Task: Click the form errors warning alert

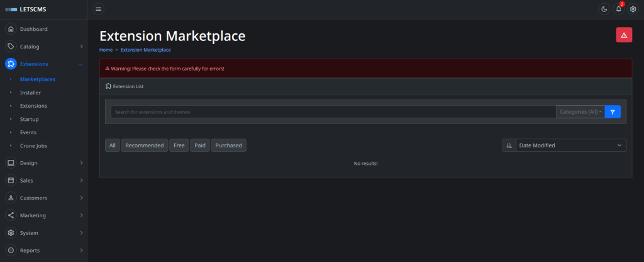Action: pyautogui.click(x=365, y=68)
